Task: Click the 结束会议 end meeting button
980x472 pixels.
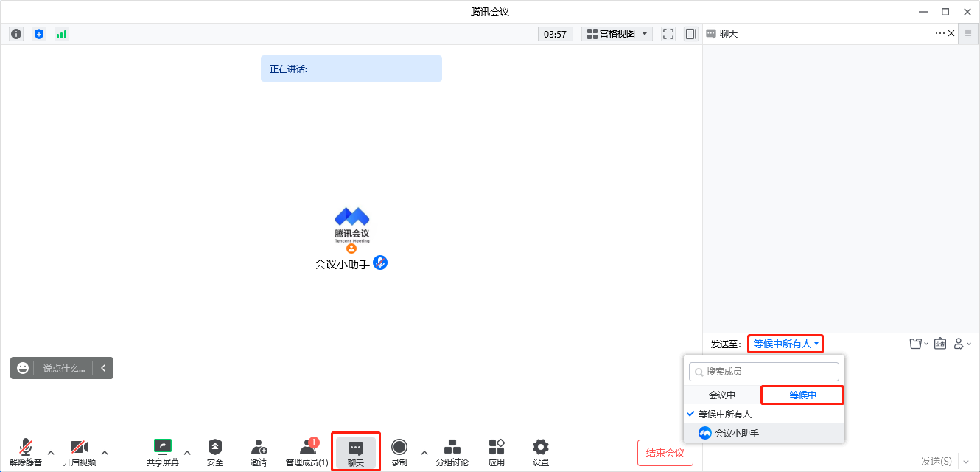Action: click(665, 453)
